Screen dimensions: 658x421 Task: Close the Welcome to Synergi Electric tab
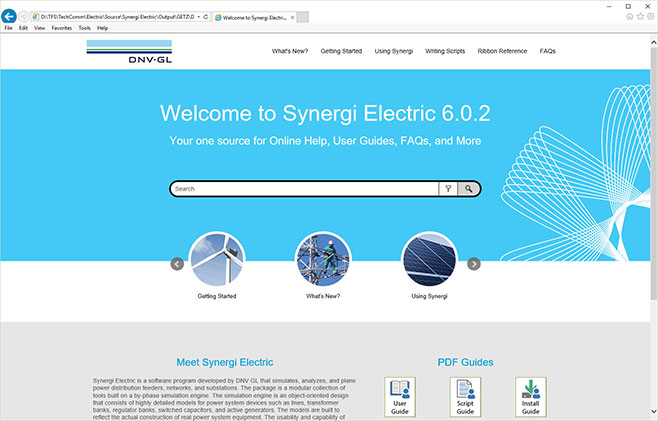pos(292,18)
